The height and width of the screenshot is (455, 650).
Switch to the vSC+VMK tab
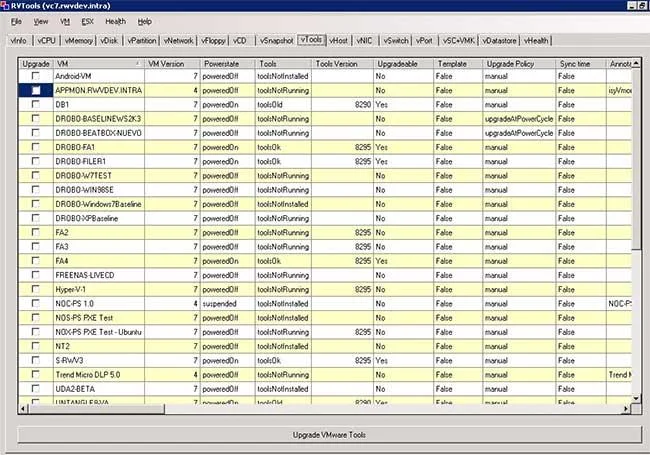458,41
